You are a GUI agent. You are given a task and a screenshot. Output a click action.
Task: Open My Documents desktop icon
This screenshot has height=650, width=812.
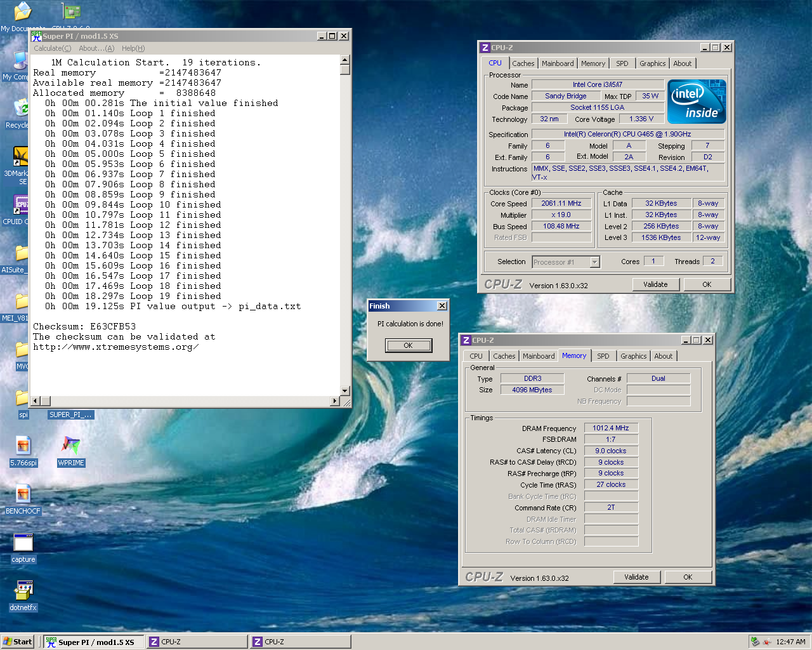(x=22, y=11)
